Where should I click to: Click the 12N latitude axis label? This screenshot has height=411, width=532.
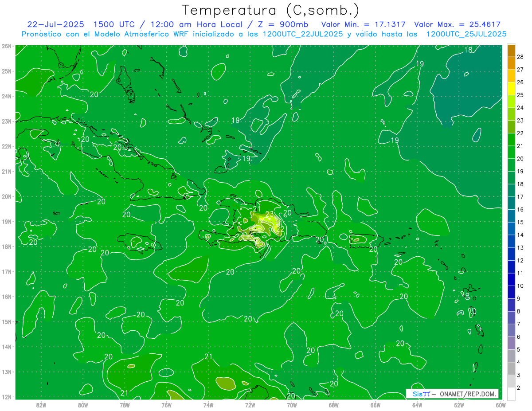coord(6,397)
